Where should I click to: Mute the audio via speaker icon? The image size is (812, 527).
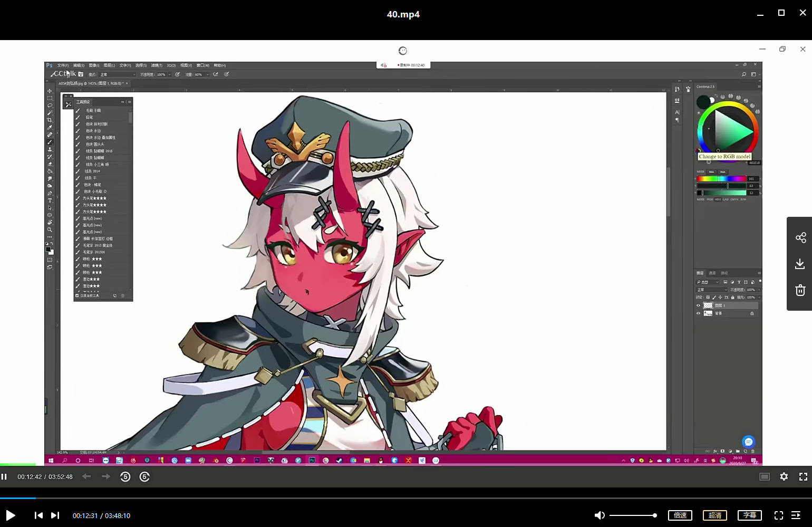coord(600,515)
